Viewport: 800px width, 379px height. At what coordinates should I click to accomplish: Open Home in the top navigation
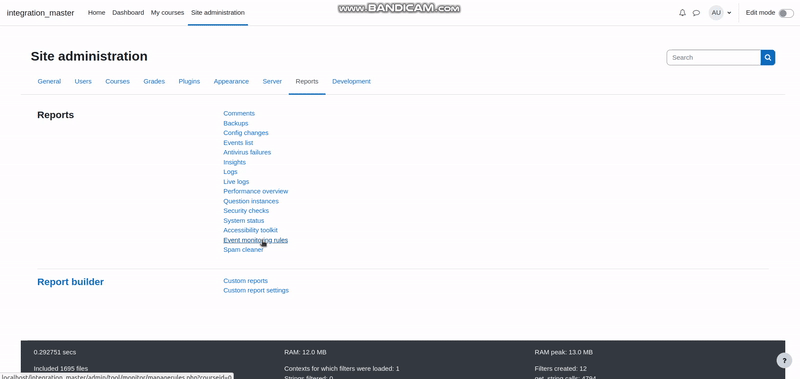(96, 13)
